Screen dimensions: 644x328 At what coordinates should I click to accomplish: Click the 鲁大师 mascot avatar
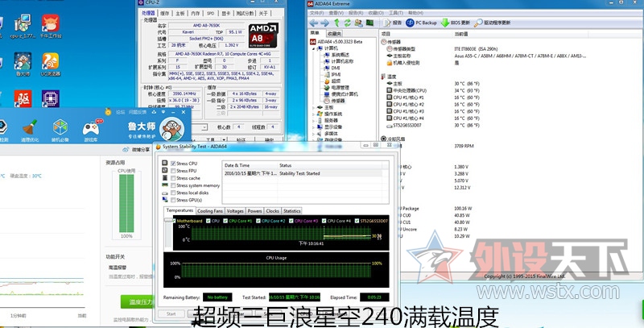[171, 129]
